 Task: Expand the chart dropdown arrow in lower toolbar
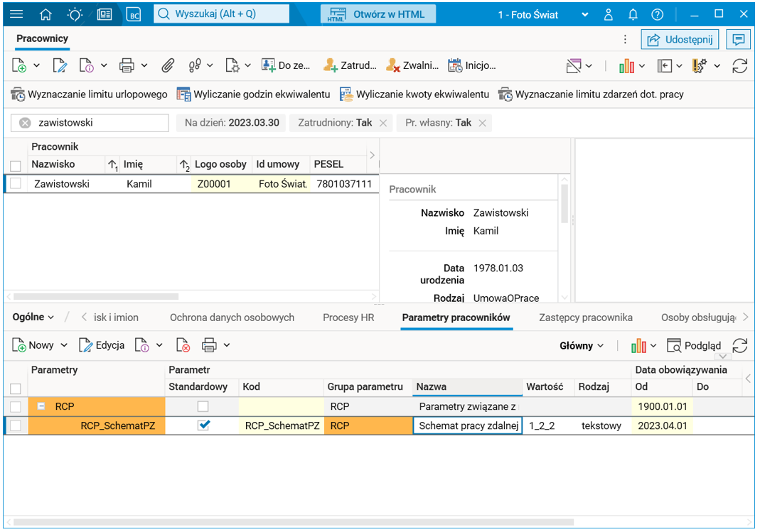coord(653,346)
